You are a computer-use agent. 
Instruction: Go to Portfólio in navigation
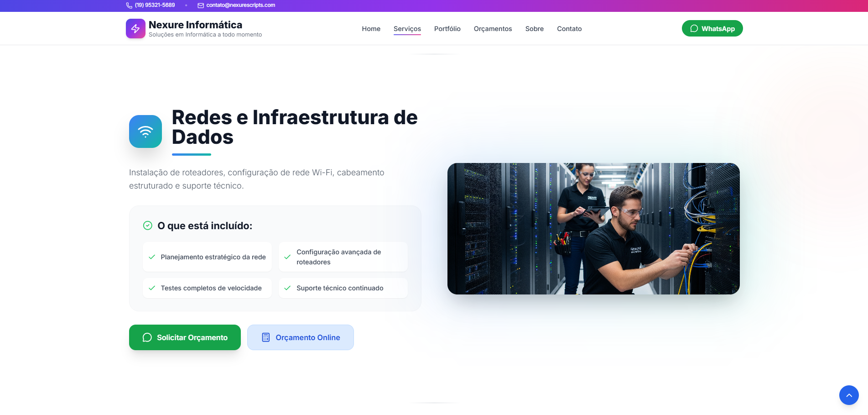click(x=447, y=29)
